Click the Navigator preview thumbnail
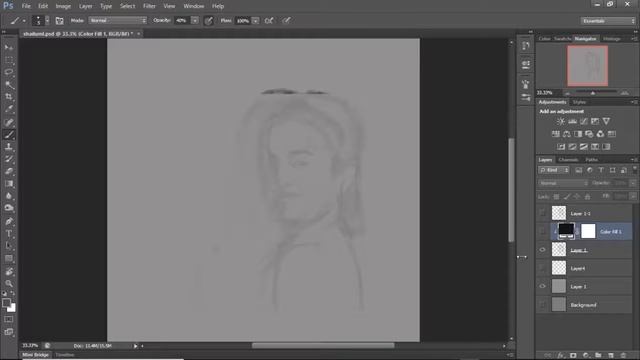The image size is (640, 360). [587, 66]
